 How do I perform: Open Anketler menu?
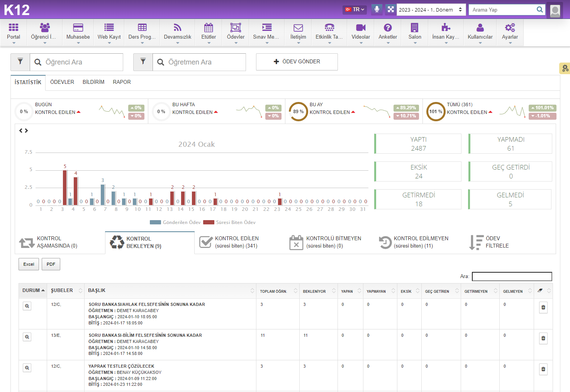(388, 32)
